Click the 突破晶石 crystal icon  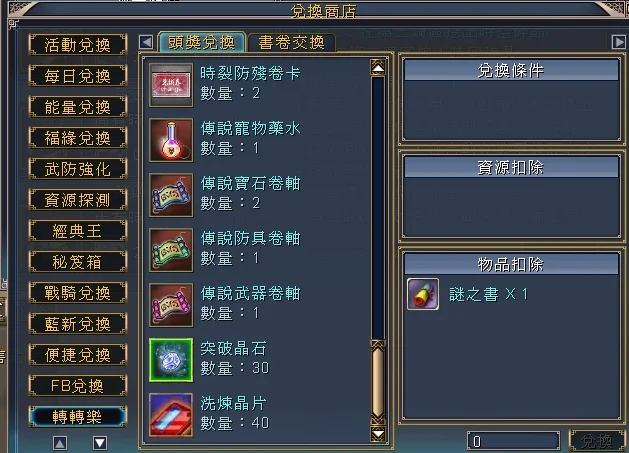click(171, 360)
